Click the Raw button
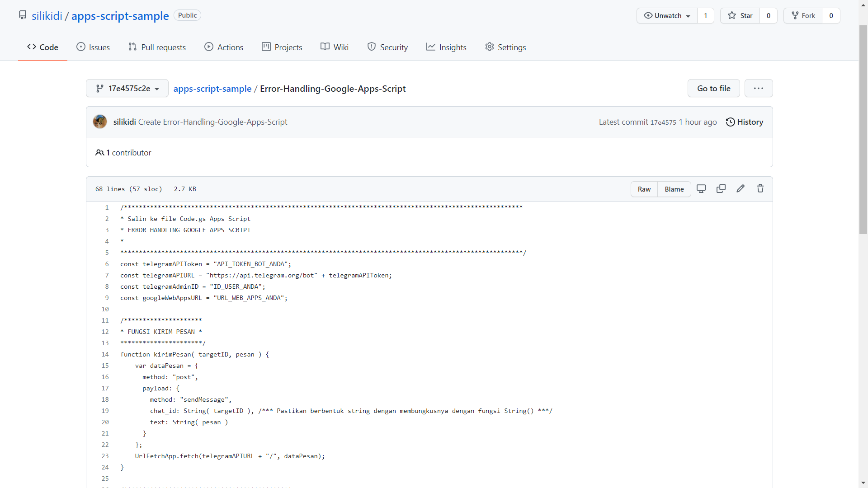868x488 pixels. tap(644, 189)
